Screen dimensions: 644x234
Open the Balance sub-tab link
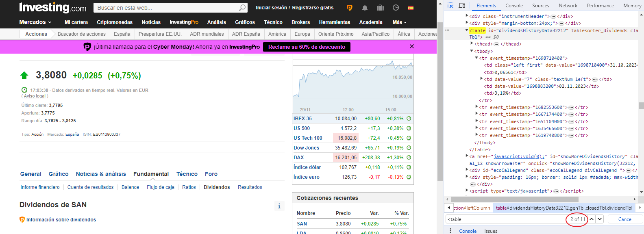(130, 187)
